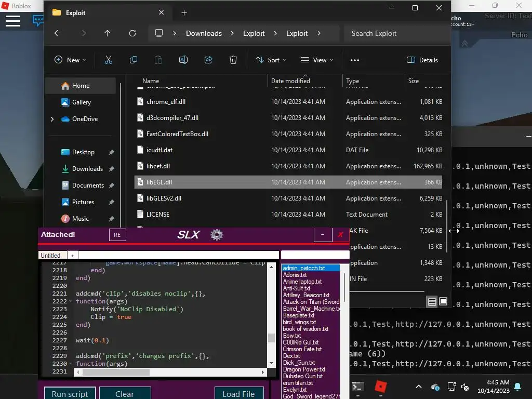Click the Clear button
Viewport: 532px width, 399px height.
125,394
